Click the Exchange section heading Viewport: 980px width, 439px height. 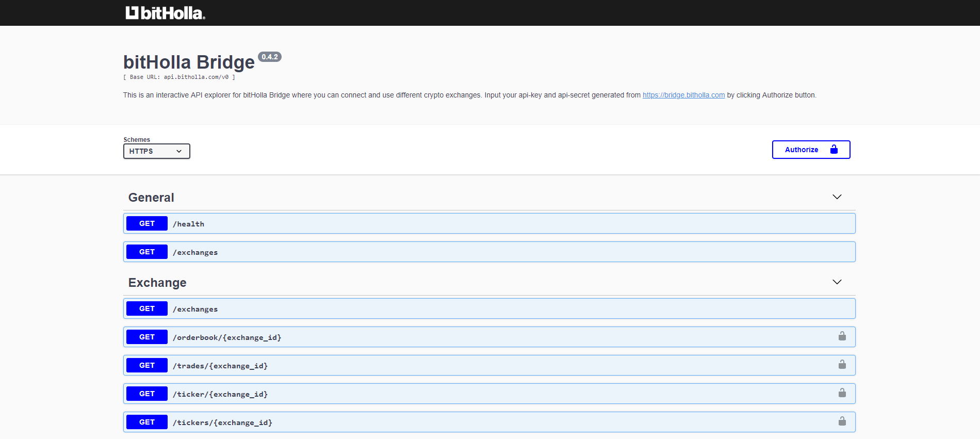(x=157, y=283)
